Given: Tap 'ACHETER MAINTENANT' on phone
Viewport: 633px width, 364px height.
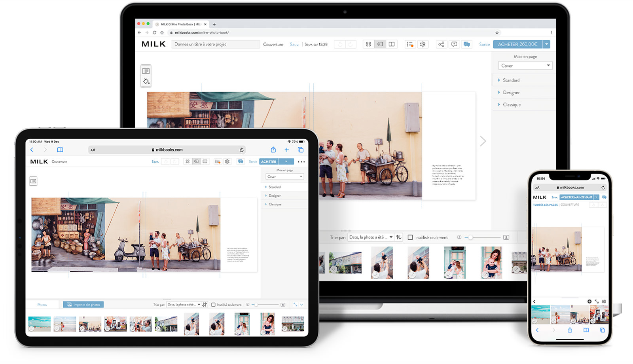Looking at the screenshot, I should pyautogui.click(x=576, y=197).
